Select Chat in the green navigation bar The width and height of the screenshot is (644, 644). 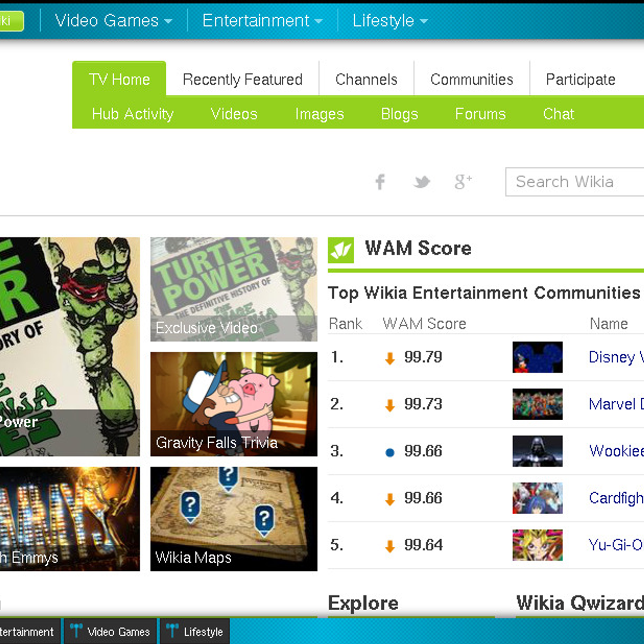(558, 114)
